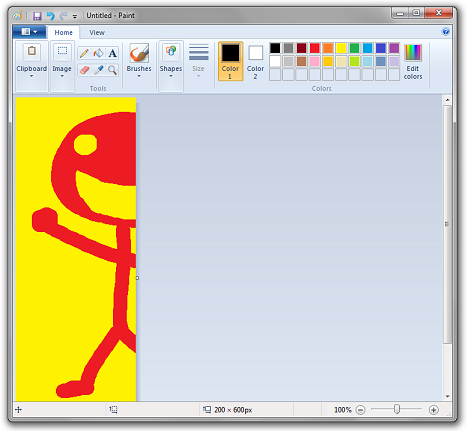Select the Magnifier tool
Image resolution: width=468 pixels, height=431 pixels.
113,70
